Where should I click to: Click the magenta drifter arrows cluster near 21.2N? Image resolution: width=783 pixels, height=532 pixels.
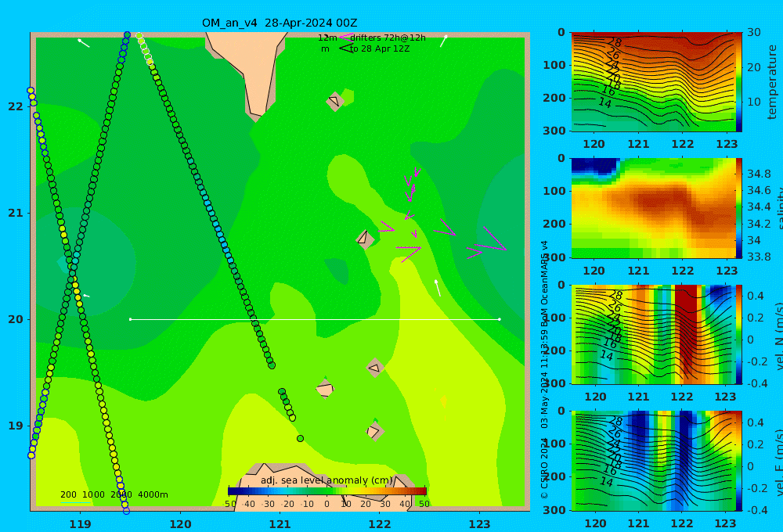(x=412, y=192)
